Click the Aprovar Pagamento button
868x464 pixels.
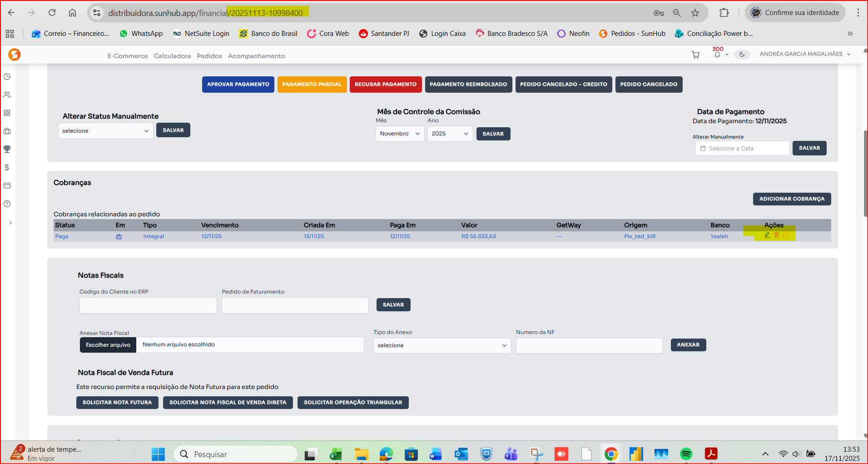click(x=238, y=85)
